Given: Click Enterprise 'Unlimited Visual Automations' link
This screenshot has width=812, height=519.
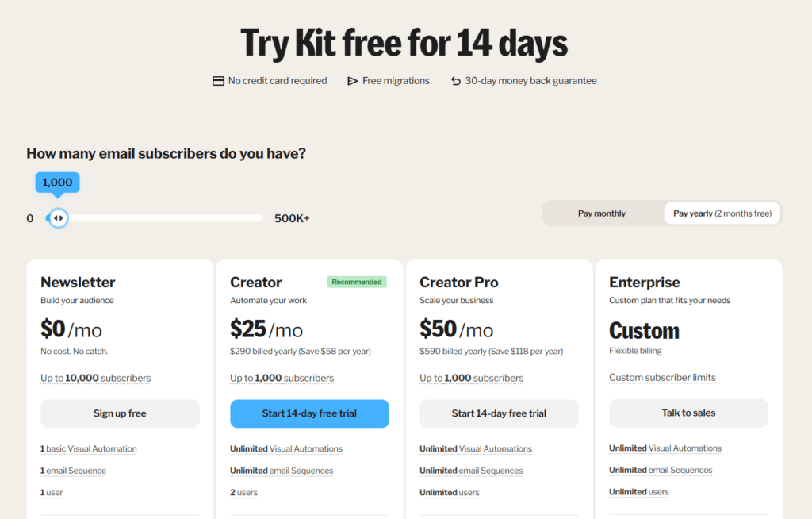Looking at the screenshot, I should tap(665, 448).
